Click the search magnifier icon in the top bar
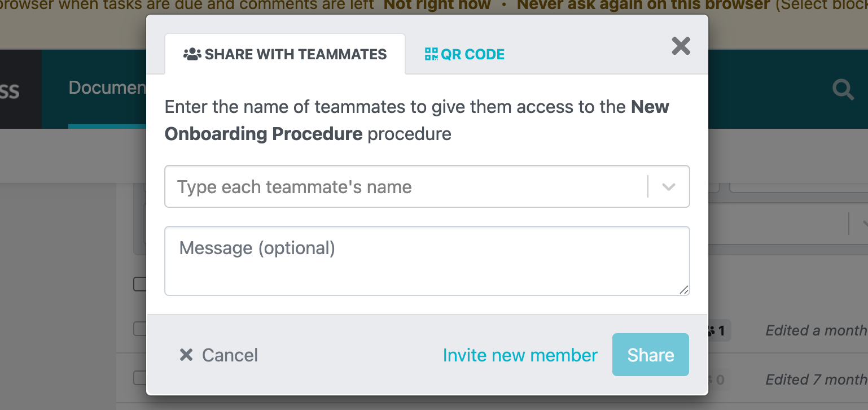Screen dimensions: 868x410 [843, 89]
